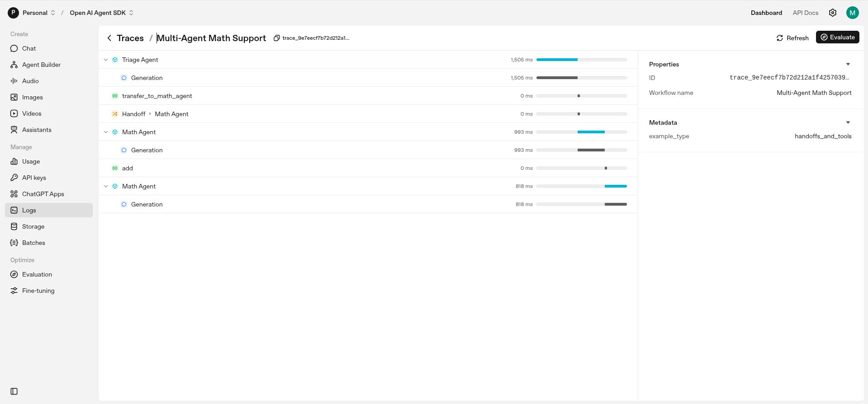Click the Personal organization P badge
This screenshot has height=404, width=868.
click(13, 13)
